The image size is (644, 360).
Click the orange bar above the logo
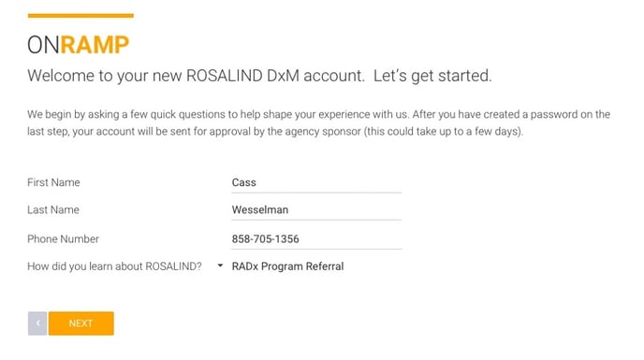point(80,16)
